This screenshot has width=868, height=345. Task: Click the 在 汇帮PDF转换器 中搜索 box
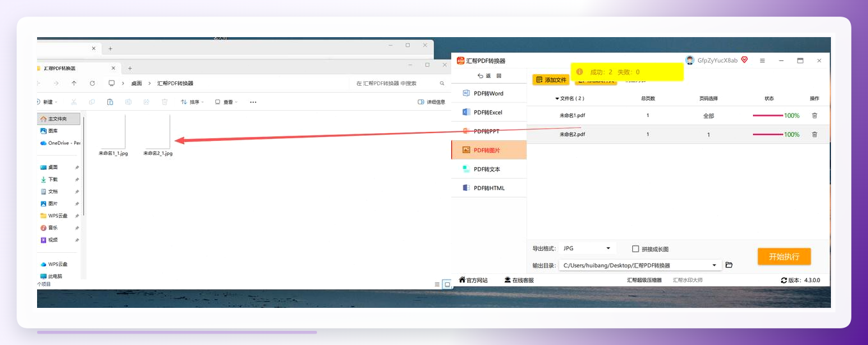[399, 83]
